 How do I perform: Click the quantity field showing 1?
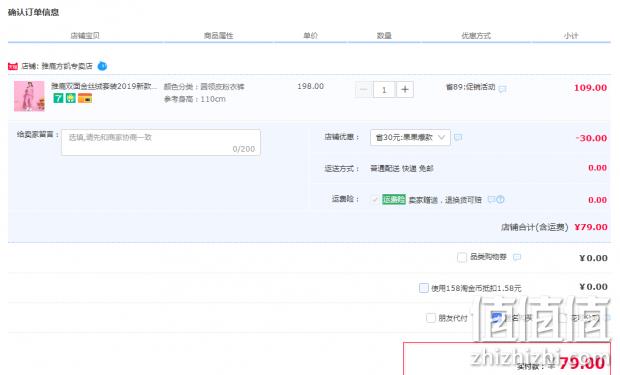click(384, 89)
